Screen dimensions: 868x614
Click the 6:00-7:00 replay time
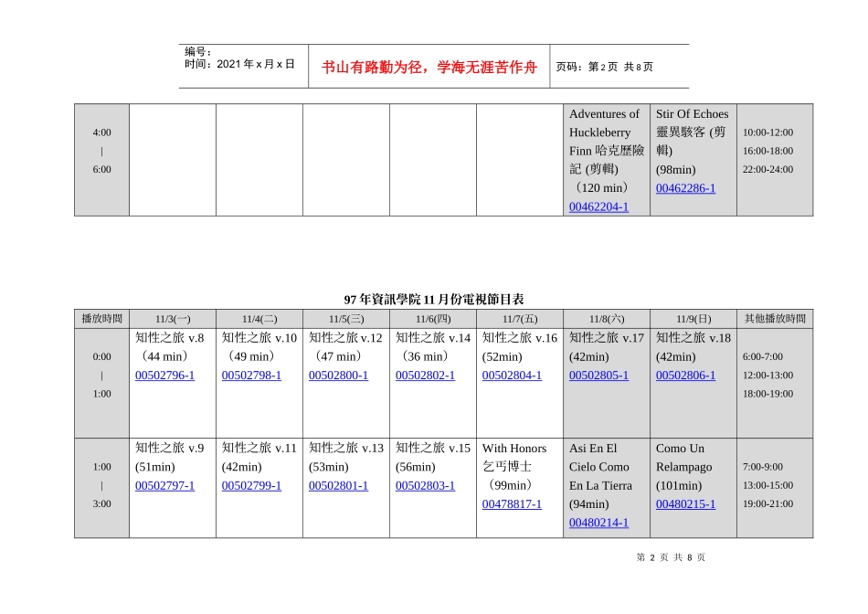(x=763, y=357)
